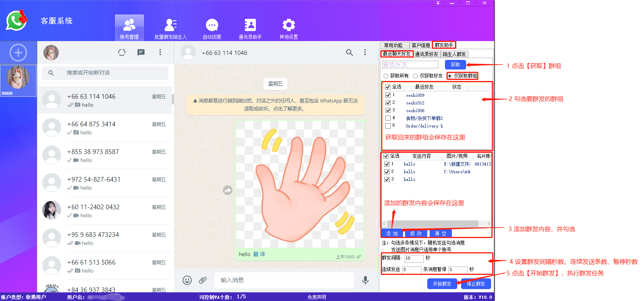Click the 查找好友 search field
Screen dimensions: 644x301
point(410,64)
